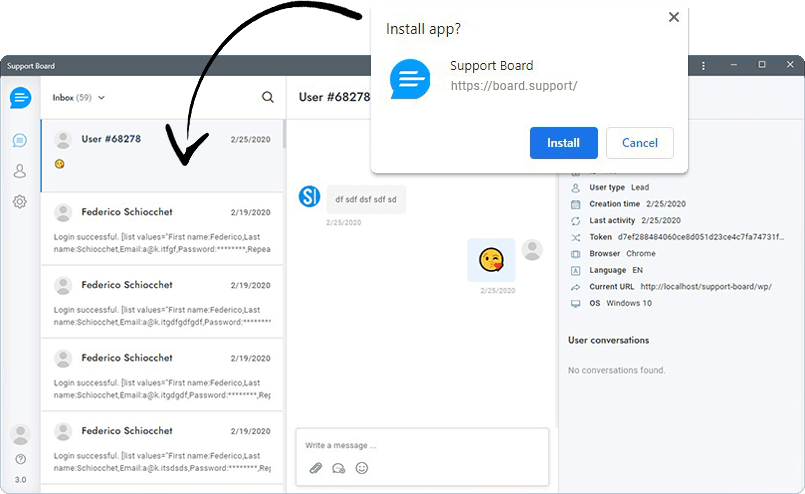
Task: Open the Users area in the sidebar
Action: point(20,171)
